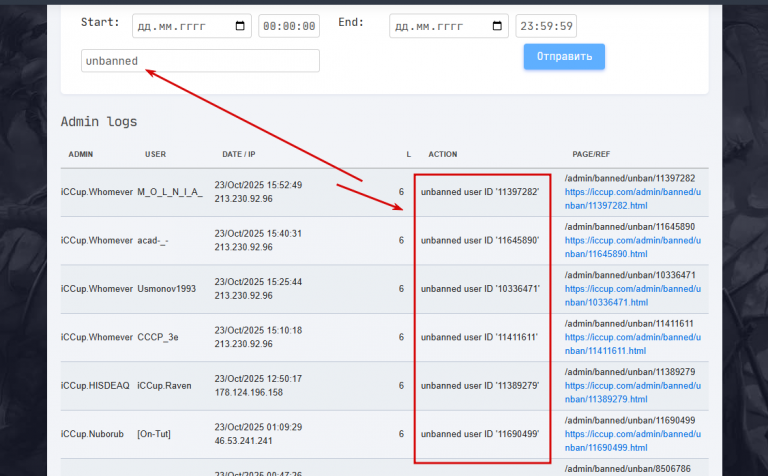Click the Start time field showing 00:00:00
This screenshot has height=476, width=768.
[x=289, y=26]
